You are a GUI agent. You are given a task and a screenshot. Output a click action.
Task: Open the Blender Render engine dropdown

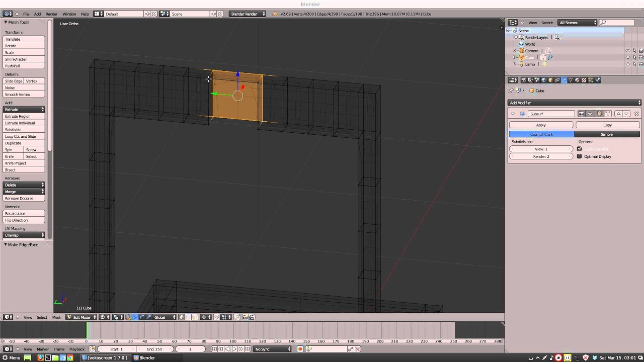tap(248, 14)
